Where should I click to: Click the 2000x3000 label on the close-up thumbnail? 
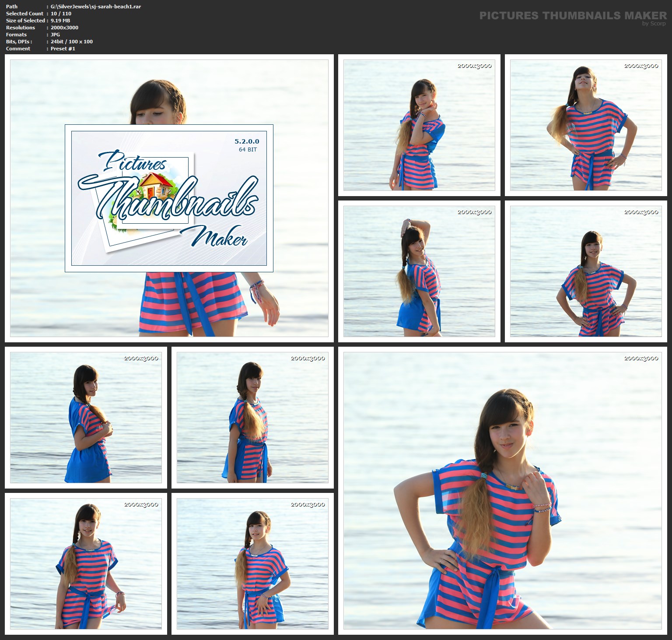[x=641, y=358]
